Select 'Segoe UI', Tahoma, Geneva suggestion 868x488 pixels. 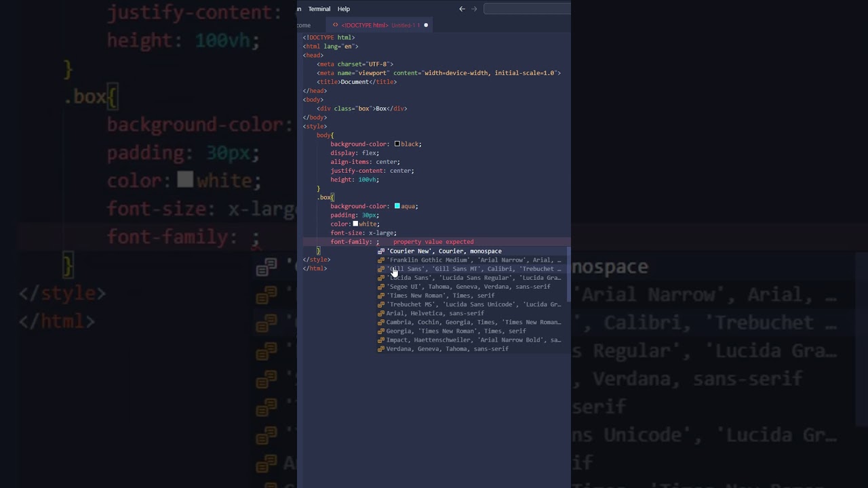coord(472,286)
